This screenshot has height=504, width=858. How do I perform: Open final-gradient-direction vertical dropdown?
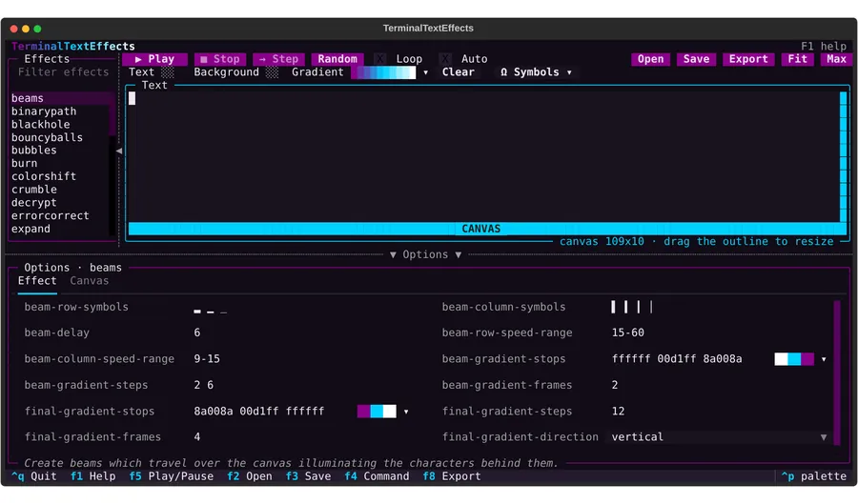719,437
